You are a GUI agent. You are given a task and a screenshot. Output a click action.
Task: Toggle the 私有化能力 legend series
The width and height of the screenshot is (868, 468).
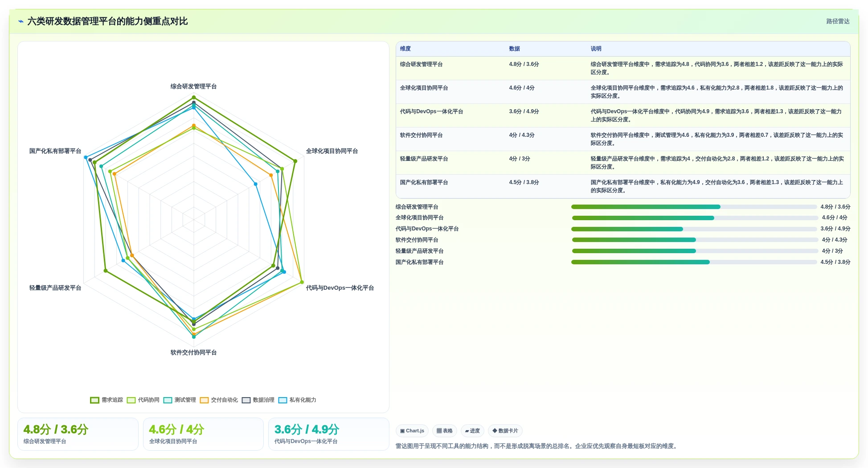click(x=297, y=400)
